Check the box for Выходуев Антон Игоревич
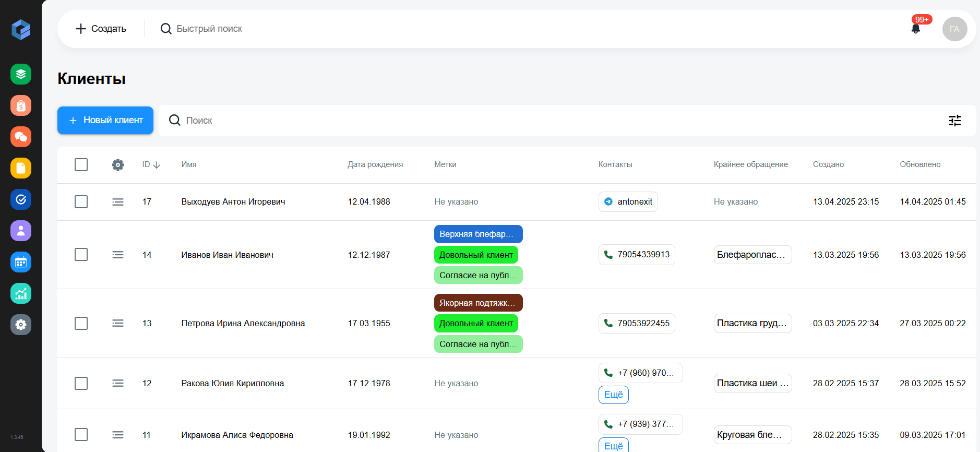Image resolution: width=980 pixels, height=452 pixels. pyautogui.click(x=81, y=202)
